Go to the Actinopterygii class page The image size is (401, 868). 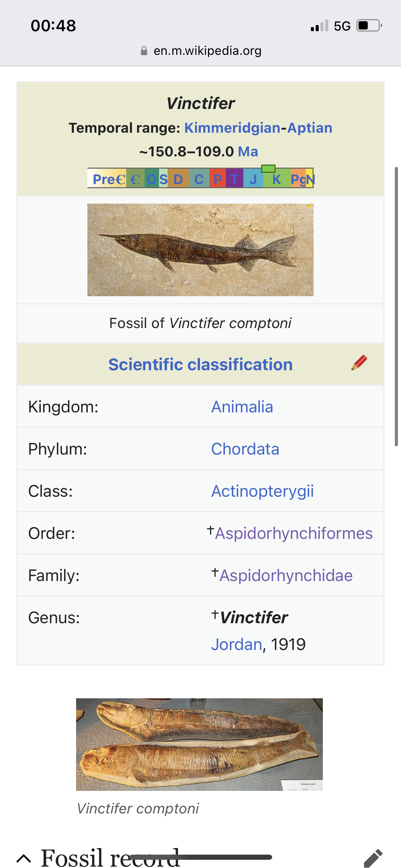coord(262,491)
